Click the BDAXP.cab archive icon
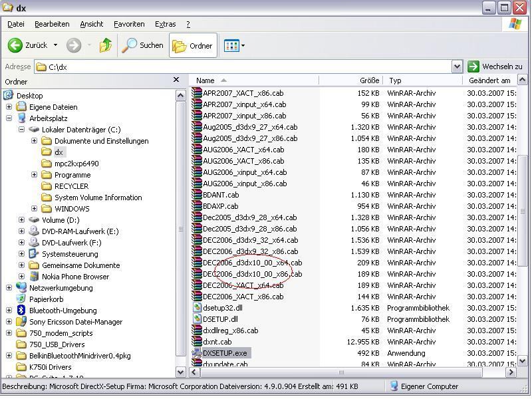The width and height of the screenshot is (532, 399). tap(197, 206)
